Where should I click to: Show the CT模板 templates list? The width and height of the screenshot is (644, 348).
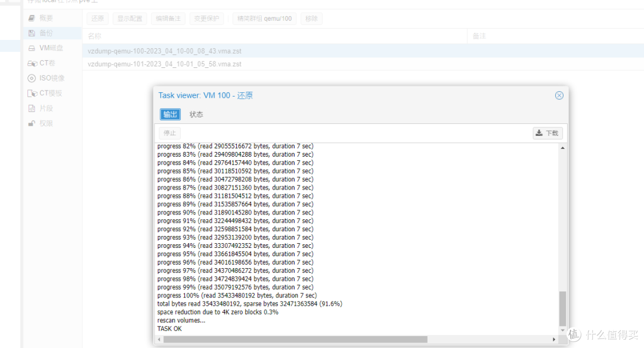(x=50, y=93)
